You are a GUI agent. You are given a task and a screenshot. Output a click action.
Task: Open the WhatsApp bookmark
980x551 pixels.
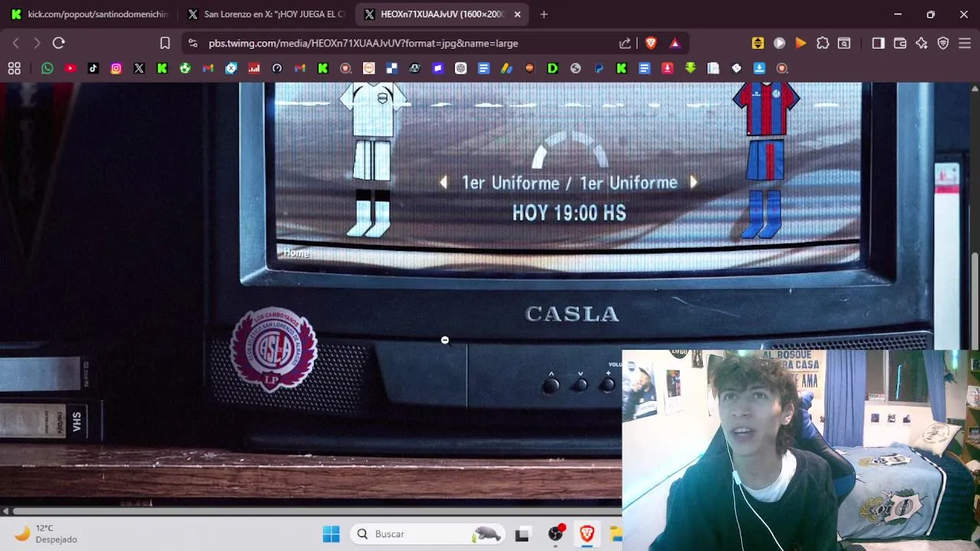pos(47,68)
